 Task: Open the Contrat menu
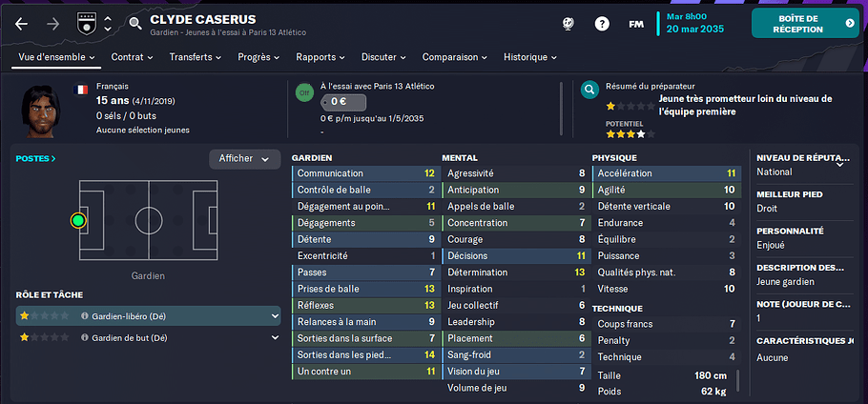pyautogui.click(x=133, y=57)
